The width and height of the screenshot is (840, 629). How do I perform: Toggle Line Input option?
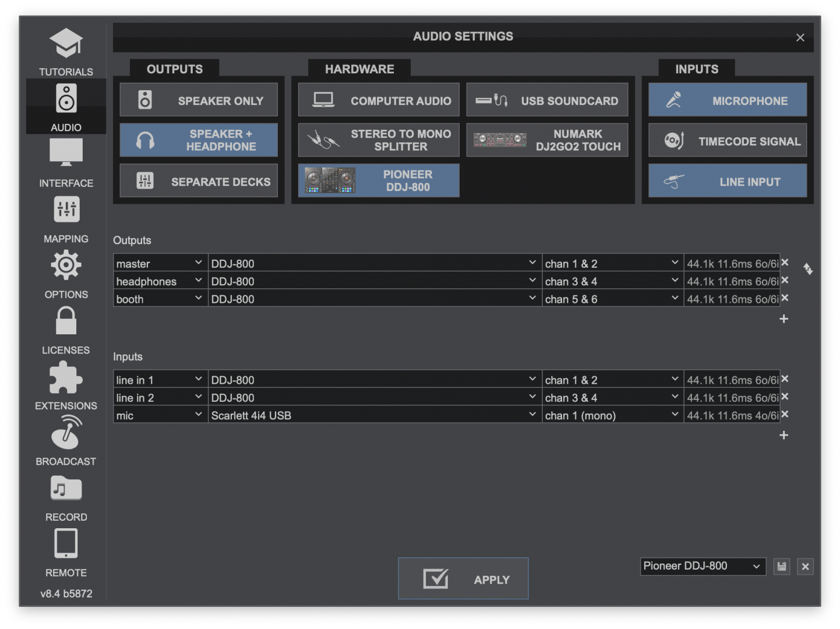point(728,181)
